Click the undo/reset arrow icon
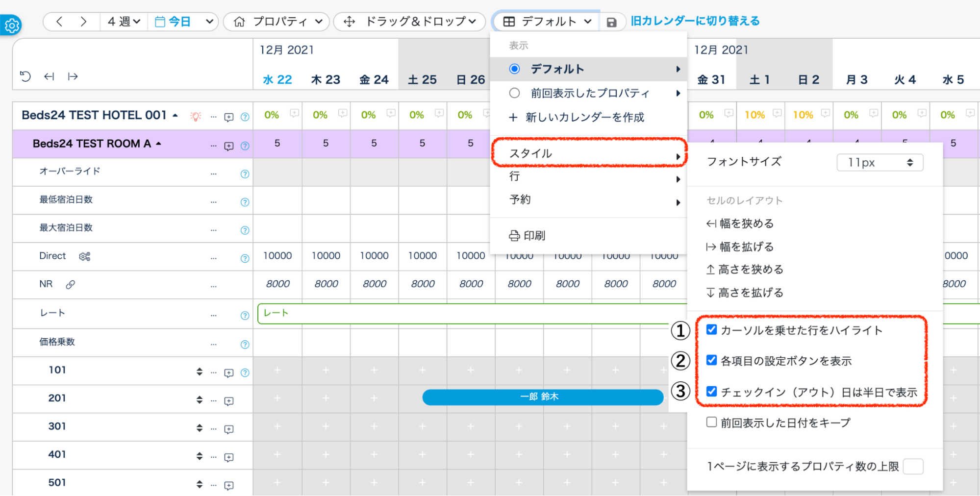Image resolution: width=980 pixels, height=496 pixels. [x=25, y=76]
